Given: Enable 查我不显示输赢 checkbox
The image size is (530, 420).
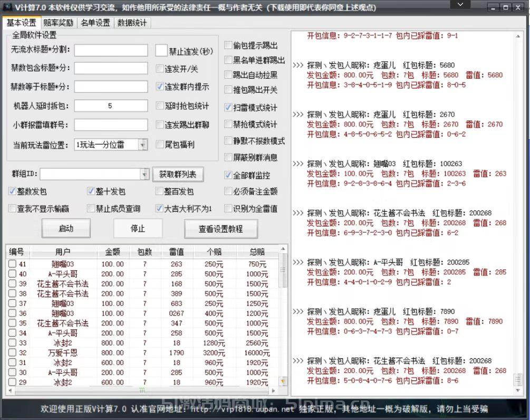Looking at the screenshot, I should click(12, 208).
